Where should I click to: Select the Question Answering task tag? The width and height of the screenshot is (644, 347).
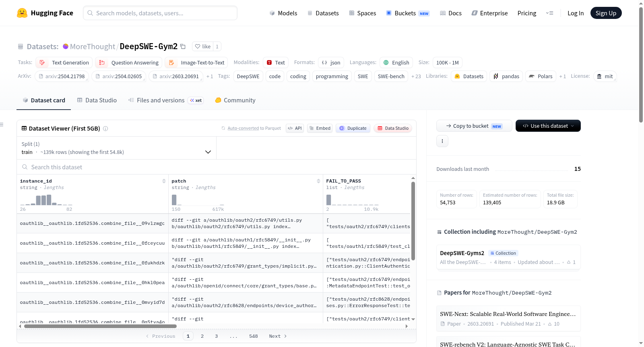[129, 62]
